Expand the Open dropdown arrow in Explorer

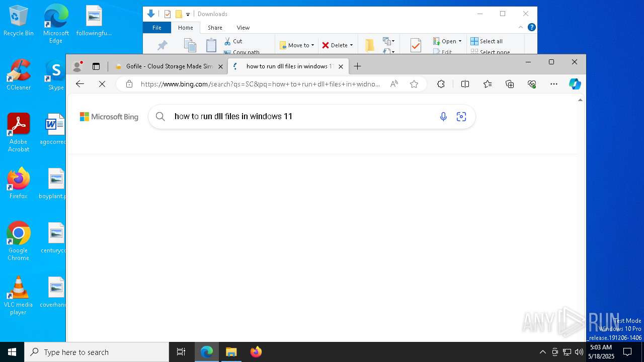tap(460, 41)
